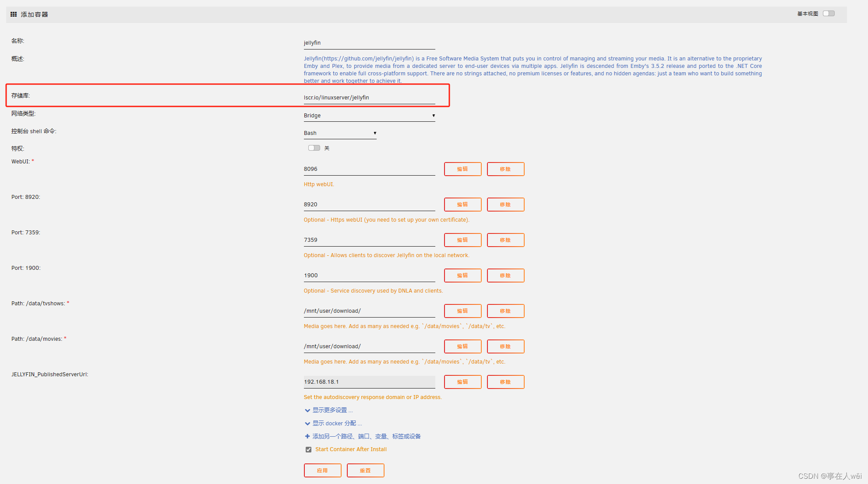Remove the Port 8920 entry
This screenshot has height=484, width=868.
(505, 205)
